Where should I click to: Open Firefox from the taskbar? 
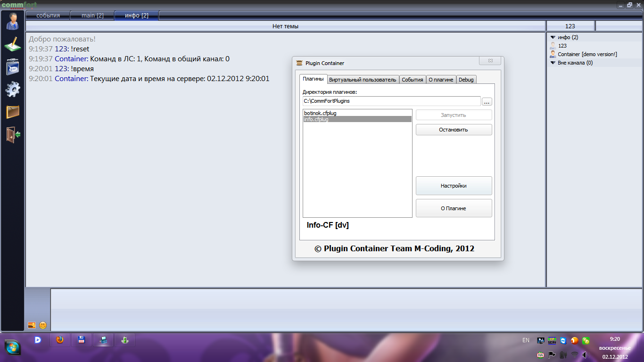60,340
